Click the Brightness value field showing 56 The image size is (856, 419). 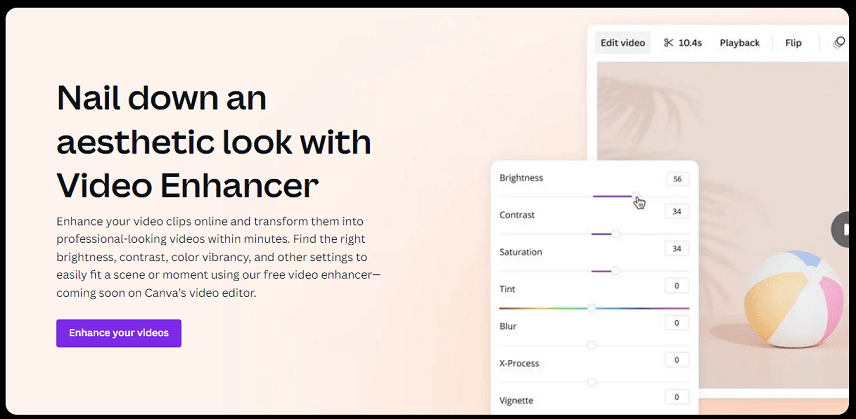point(677,179)
